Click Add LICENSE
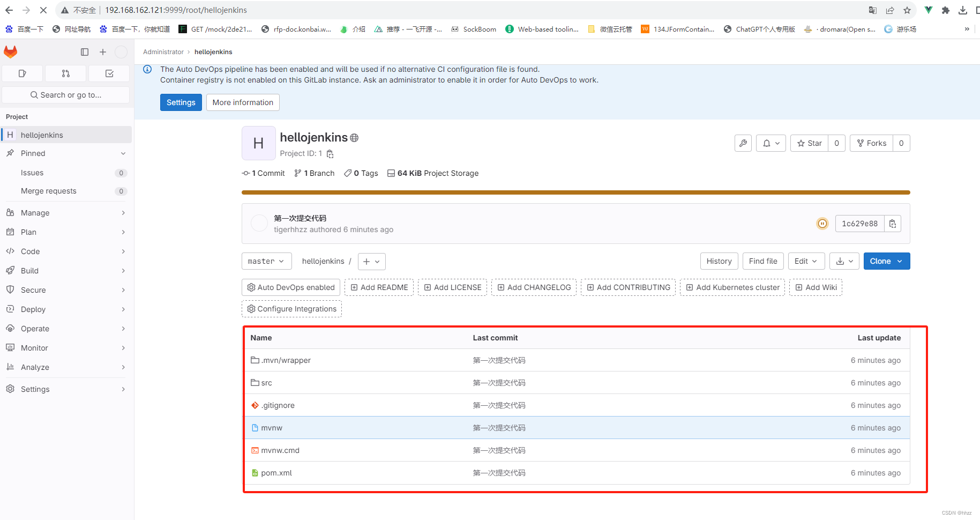Screen dimensions: 980x520 click(452, 287)
